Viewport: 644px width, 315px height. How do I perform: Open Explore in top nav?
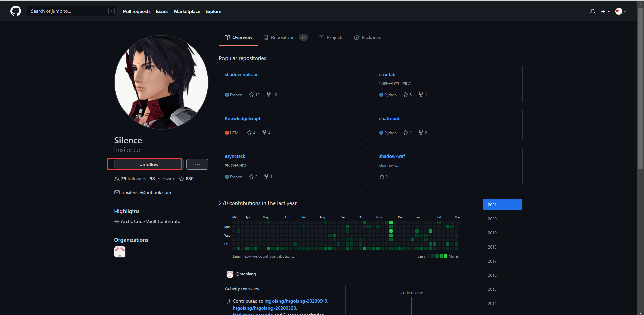click(213, 11)
